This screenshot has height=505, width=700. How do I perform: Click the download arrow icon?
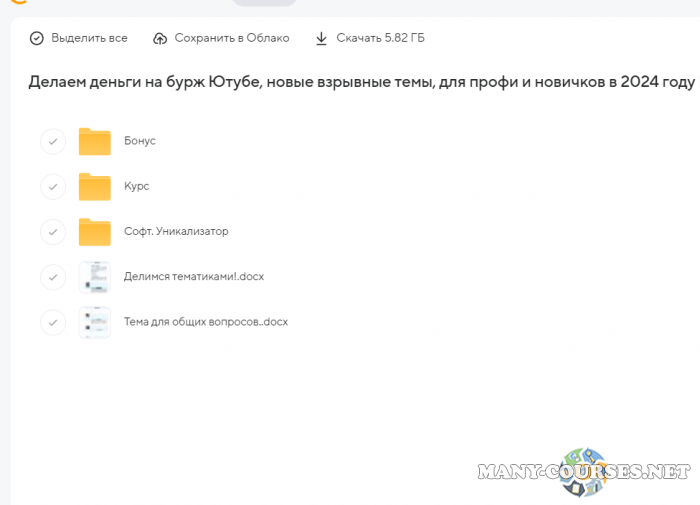(321, 38)
